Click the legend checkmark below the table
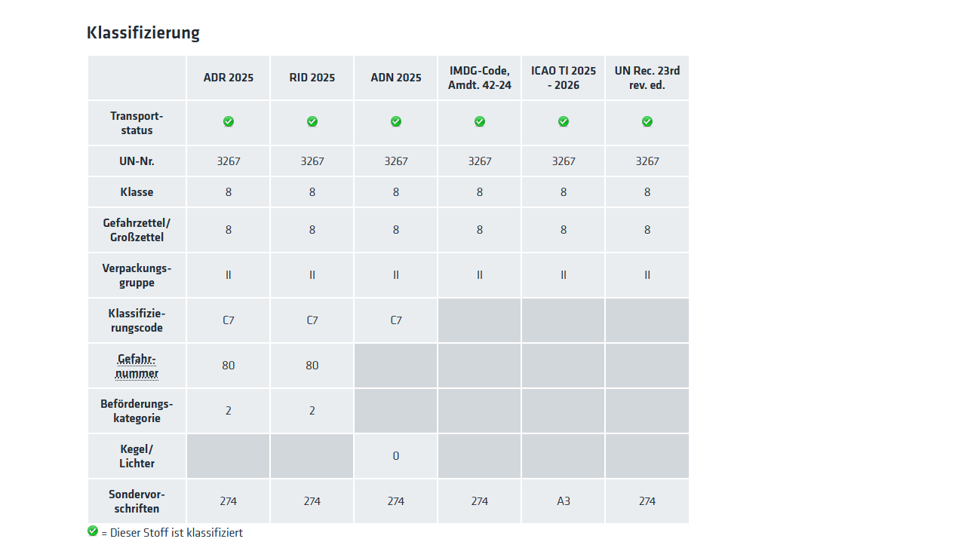 coord(93,531)
